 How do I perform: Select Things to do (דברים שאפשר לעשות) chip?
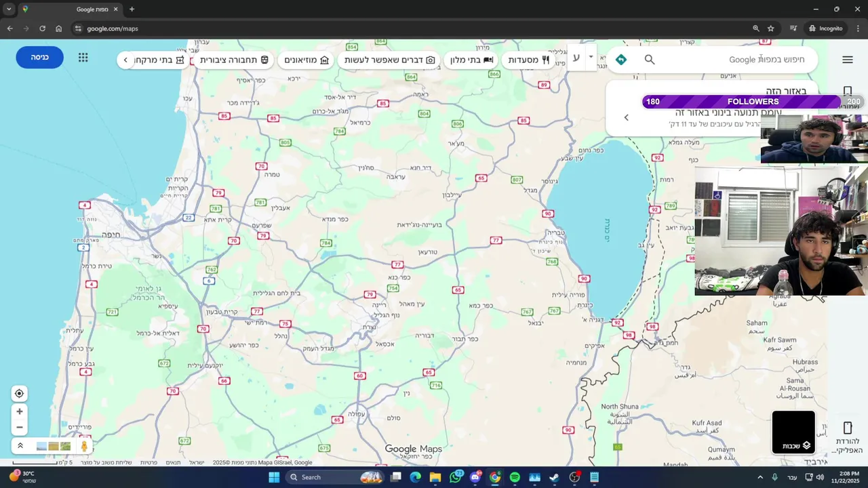[x=390, y=60]
